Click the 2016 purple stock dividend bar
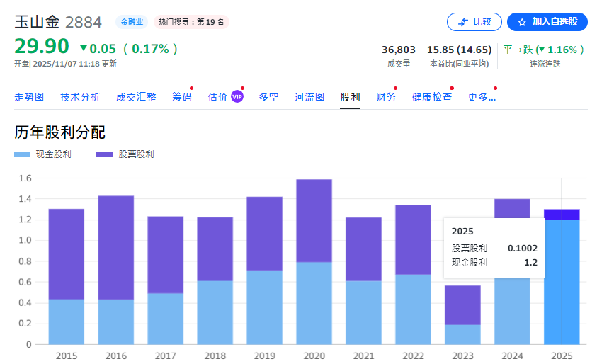597x364 pixels. 116,247
